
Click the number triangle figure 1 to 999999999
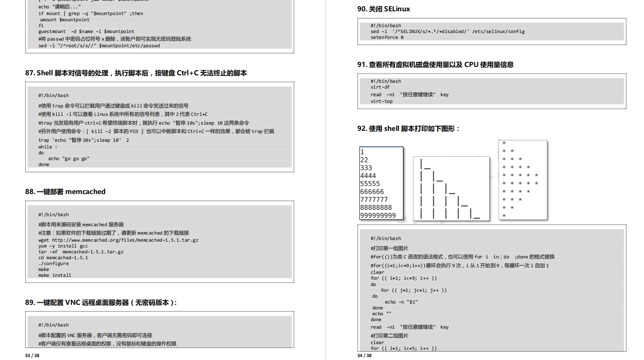pos(382,183)
